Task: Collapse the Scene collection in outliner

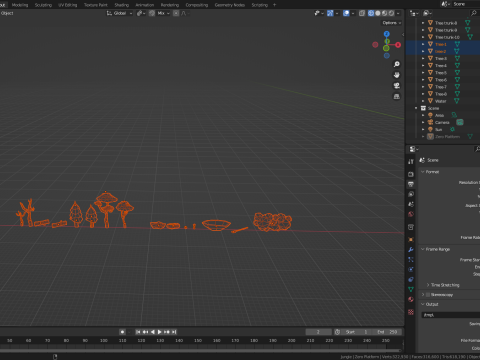Action: pos(416,108)
